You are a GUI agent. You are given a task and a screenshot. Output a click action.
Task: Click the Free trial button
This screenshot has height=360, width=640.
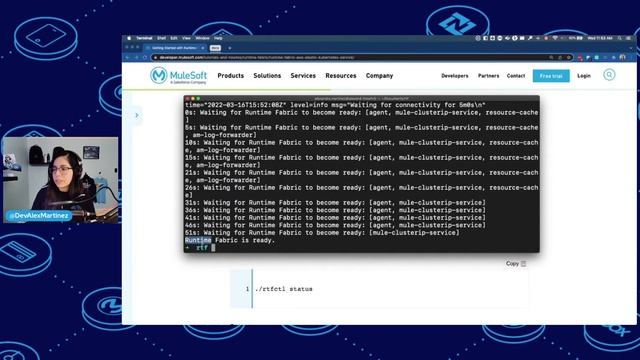click(551, 76)
